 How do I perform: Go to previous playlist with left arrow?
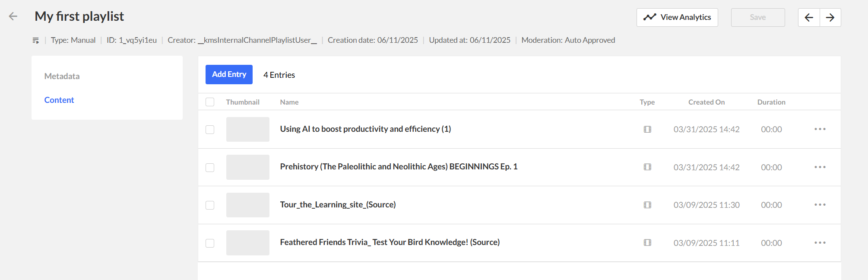click(x=809, y=17)
